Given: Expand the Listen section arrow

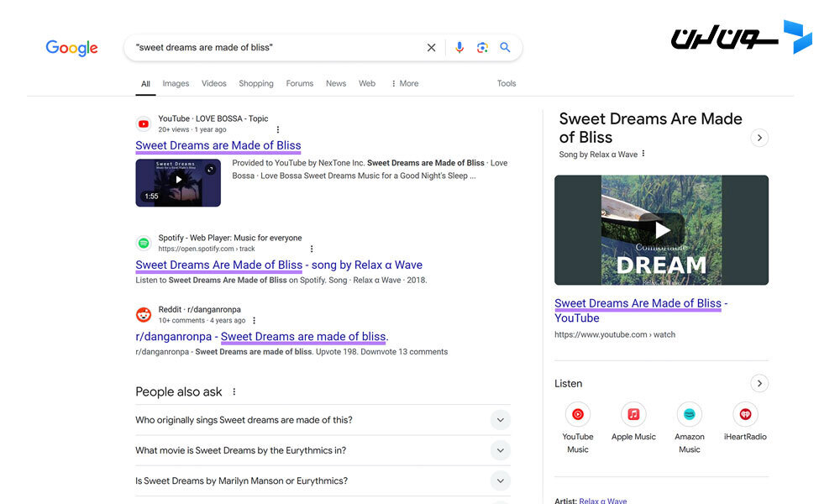Looking at the screenshot, I should click(x=759, y=384).
